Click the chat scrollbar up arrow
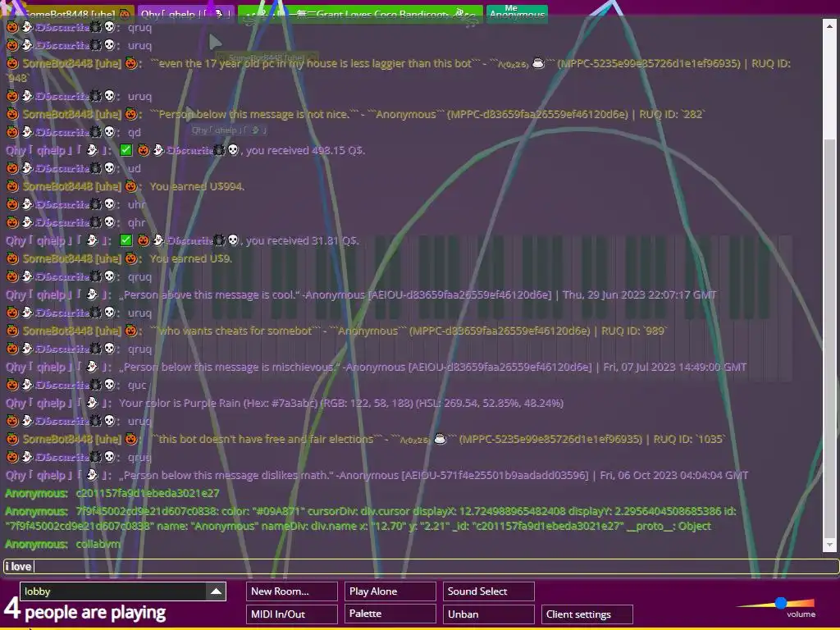Screen dimensions: 840x630 click(829, 25)
